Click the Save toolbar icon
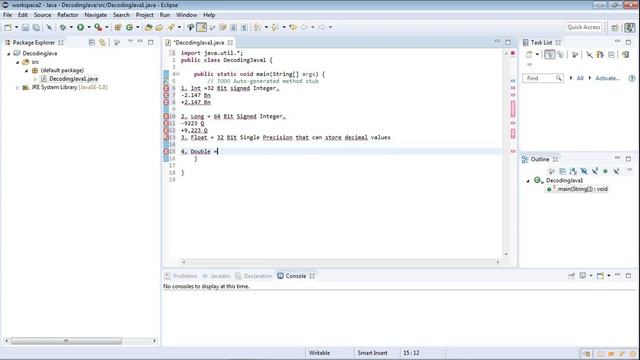Viewport: 640px width, 360px height. (25, 27)
